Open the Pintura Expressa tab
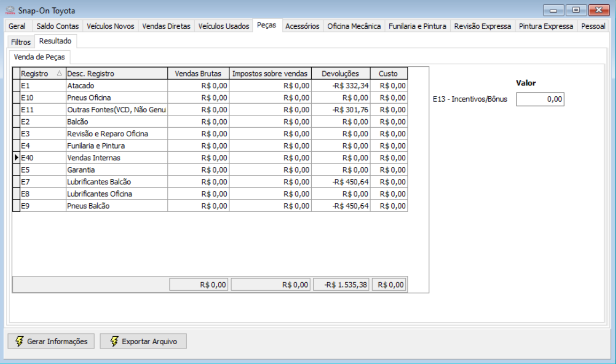Viewport: 616px width, 364px height. [545, 26]
